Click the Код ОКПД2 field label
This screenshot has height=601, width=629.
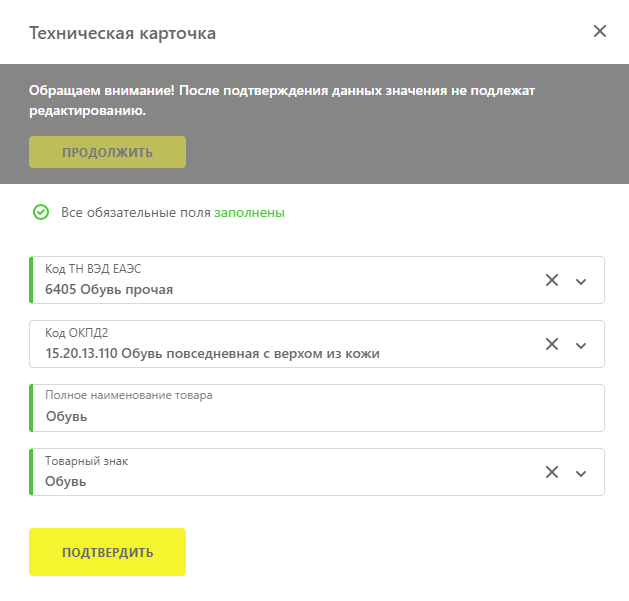83,332
